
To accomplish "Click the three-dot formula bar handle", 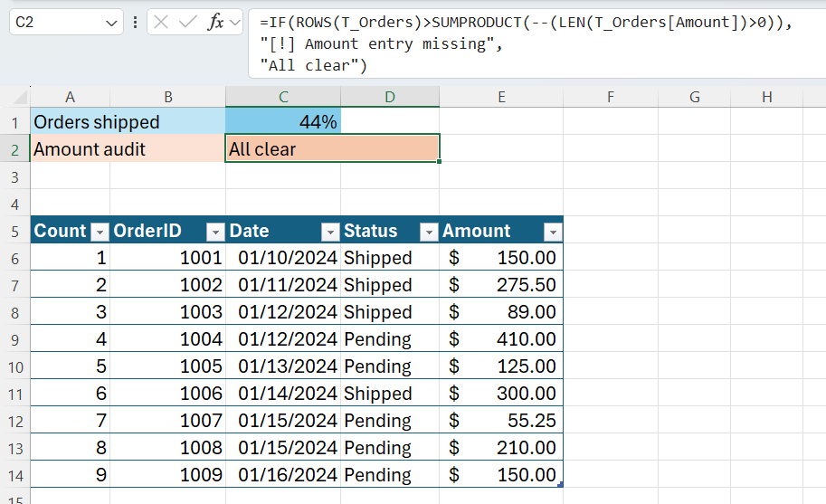I will coord(136,22).
